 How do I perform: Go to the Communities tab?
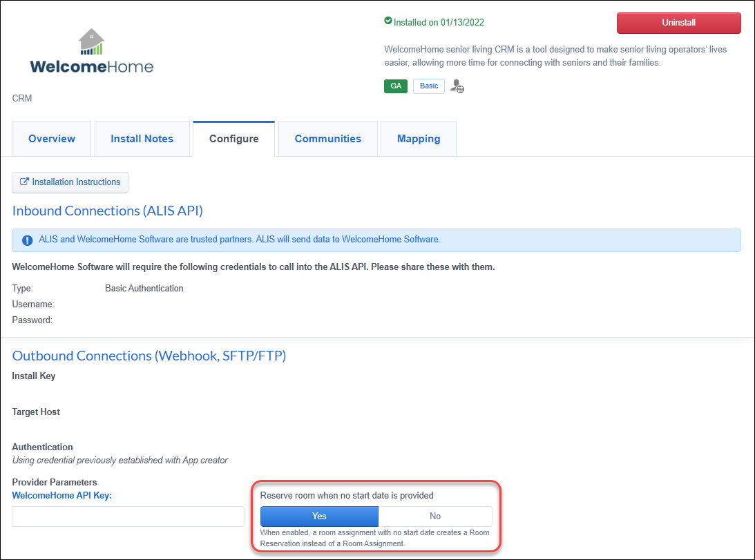click(328, 139)
